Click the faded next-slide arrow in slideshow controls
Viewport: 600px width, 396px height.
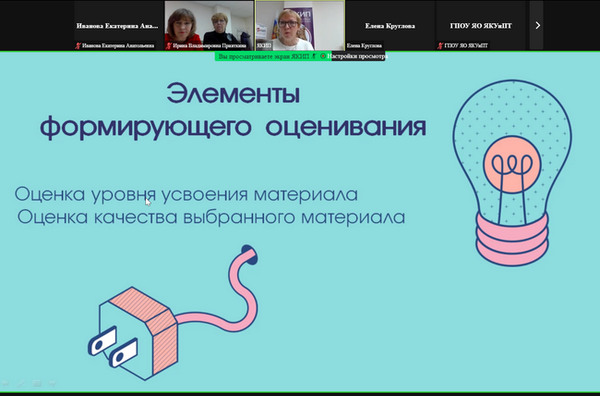click(x=52, y=383)
